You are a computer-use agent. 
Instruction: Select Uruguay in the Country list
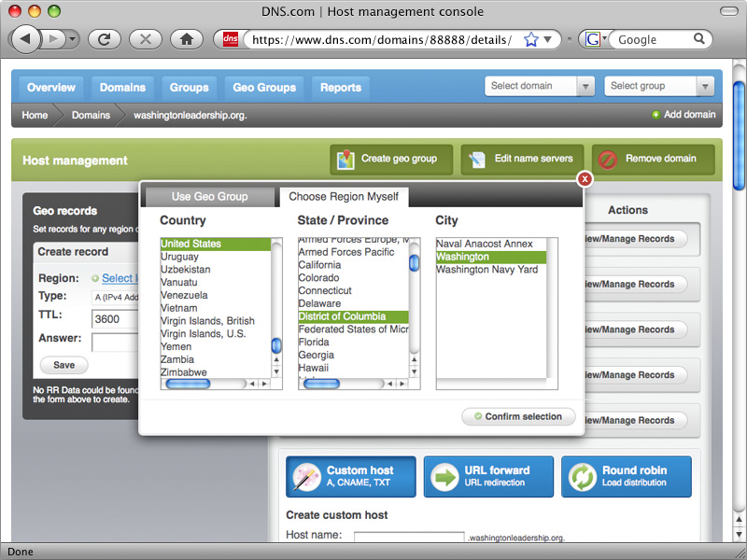[216, 257]
